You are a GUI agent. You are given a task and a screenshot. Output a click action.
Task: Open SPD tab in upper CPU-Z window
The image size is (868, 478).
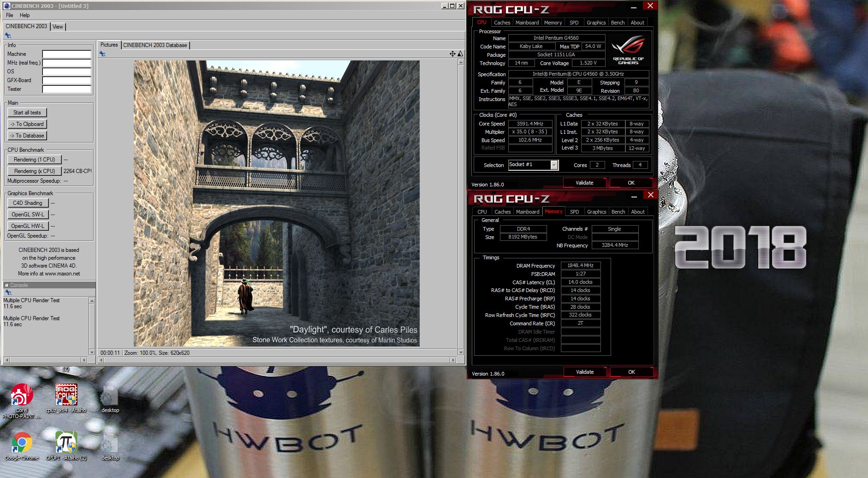pyautogui.click(x=574, y=23)
